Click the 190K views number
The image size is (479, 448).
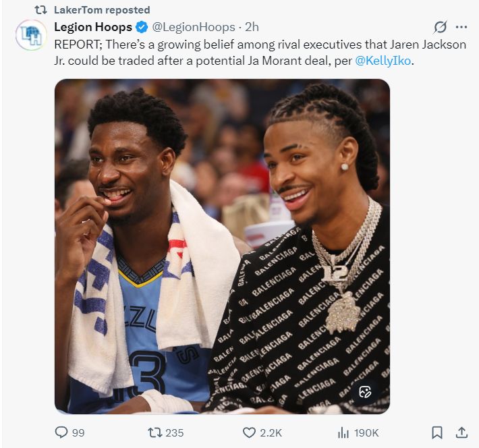(x=366, y=432)
